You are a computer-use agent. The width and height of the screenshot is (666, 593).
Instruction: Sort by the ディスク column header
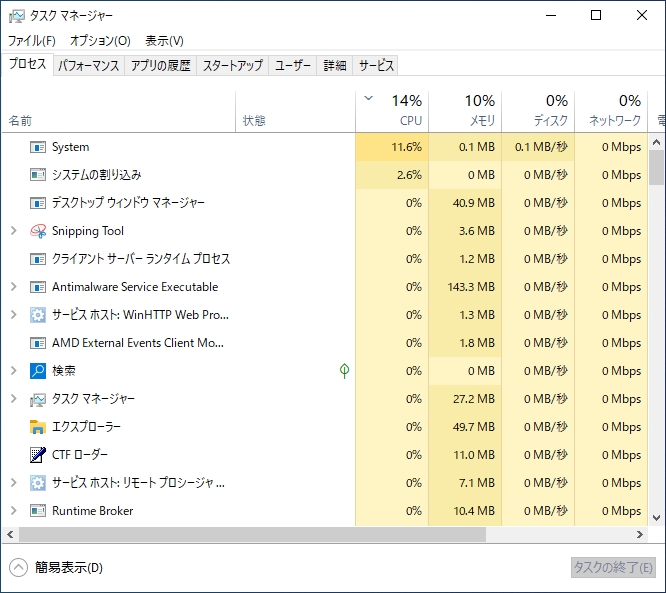pyautogui.click(x=538, y=111)
